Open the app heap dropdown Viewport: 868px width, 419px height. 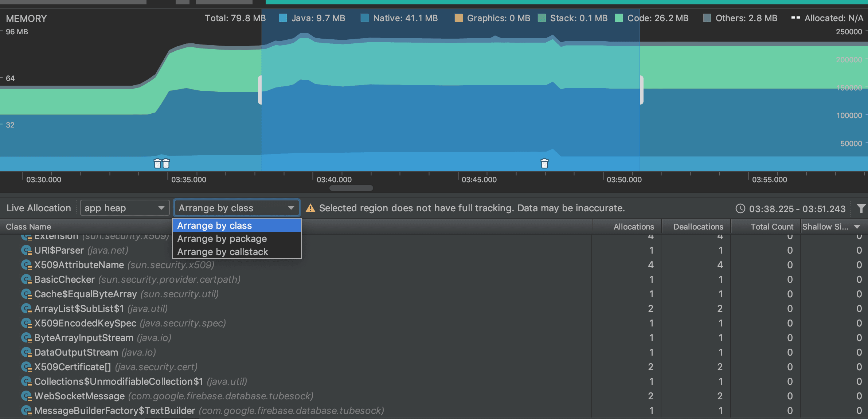click(x=125, y=208)
